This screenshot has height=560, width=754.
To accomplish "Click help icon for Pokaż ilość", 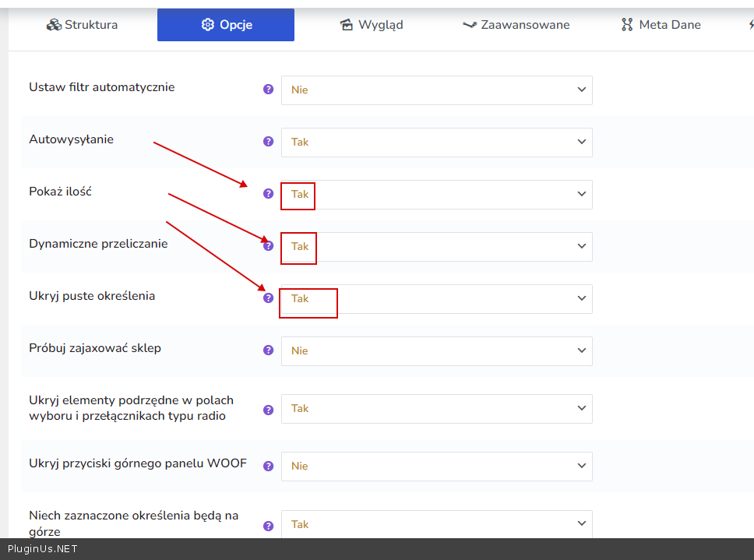I will coord(269,194).
